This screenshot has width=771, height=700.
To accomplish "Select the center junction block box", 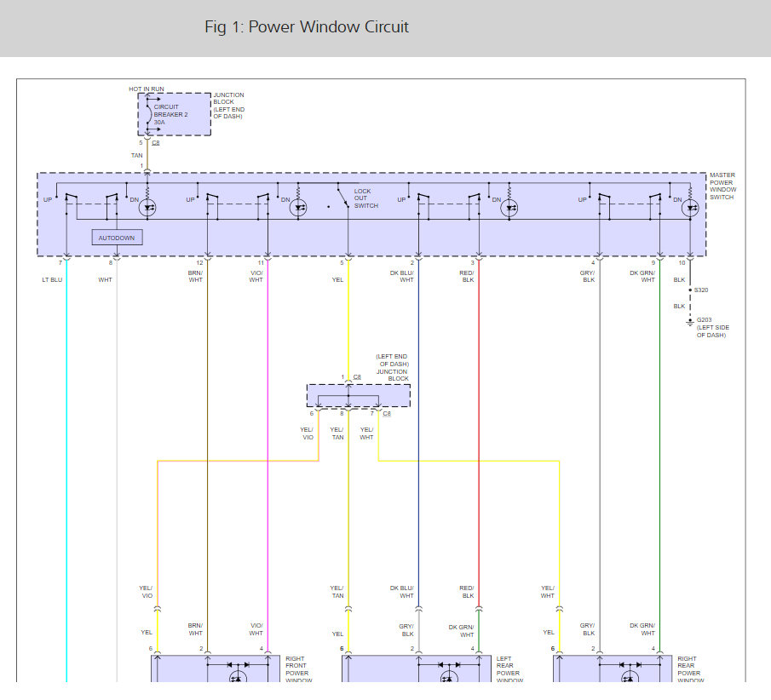I will click(358, 396).
